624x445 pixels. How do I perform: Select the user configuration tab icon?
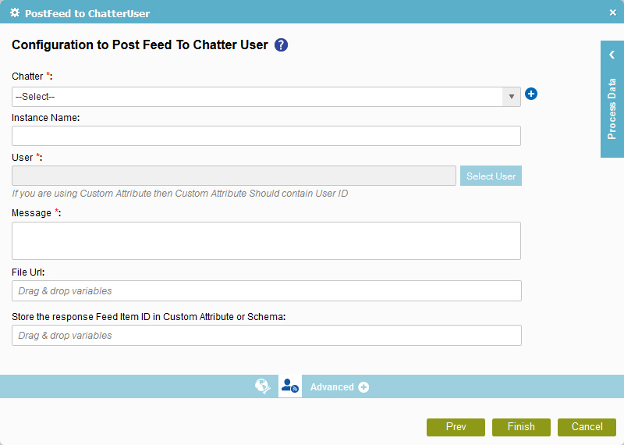pos(290,386)
